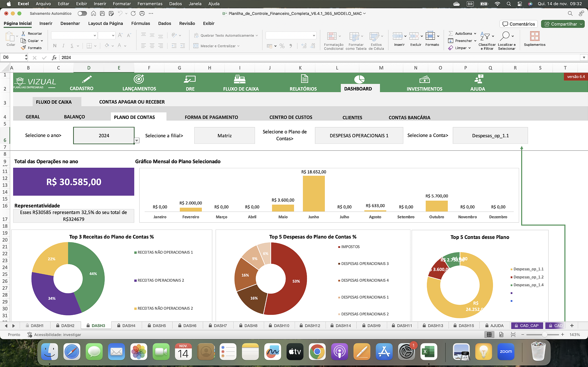Expand the AutoSoma dropdown arrow
Viewport: 588px width, 367px height.
click(475, 34)
